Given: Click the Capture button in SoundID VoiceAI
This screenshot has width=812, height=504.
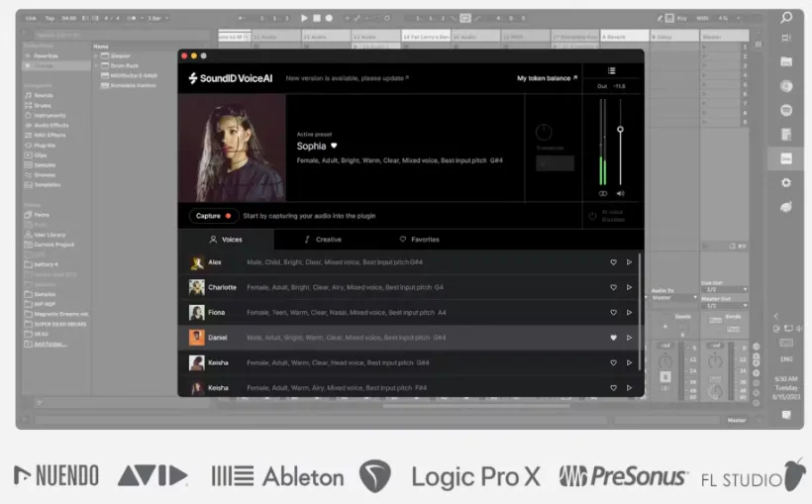Looking at the screenshot, I should [x=213, y=216].
